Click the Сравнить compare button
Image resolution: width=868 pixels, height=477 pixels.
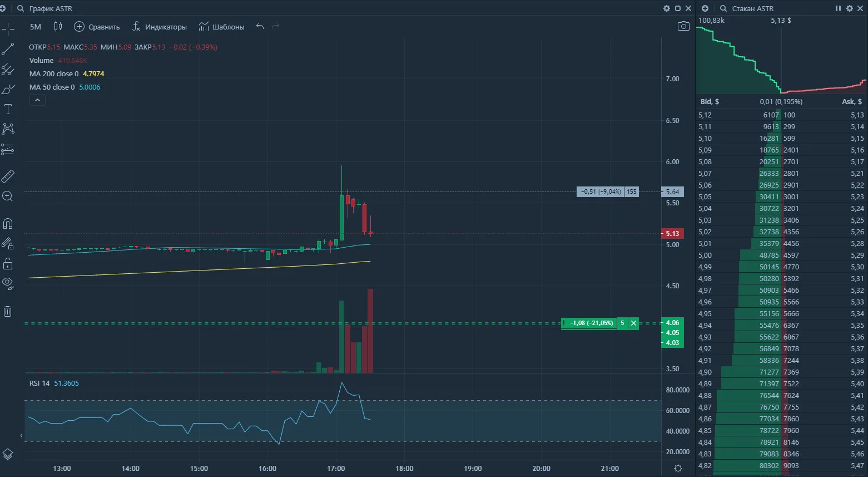[x=97, y=27]
